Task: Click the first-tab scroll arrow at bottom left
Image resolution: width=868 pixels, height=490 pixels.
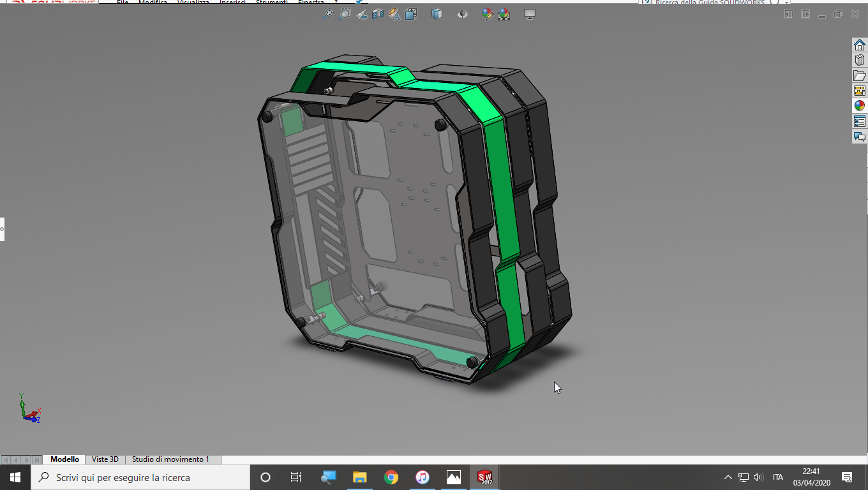Action: point(6,460)
